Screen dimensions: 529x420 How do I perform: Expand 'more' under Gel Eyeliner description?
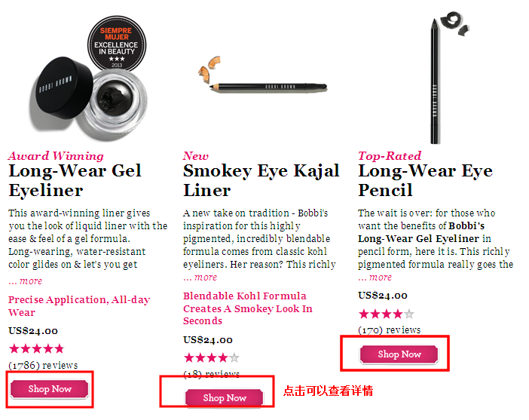click(x=26, y=281)
